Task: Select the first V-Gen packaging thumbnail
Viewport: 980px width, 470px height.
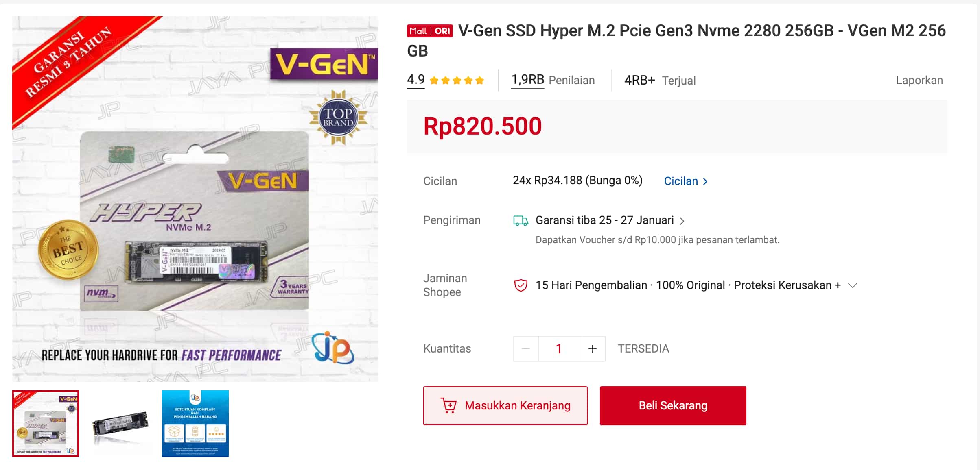Action: (46, 423)
